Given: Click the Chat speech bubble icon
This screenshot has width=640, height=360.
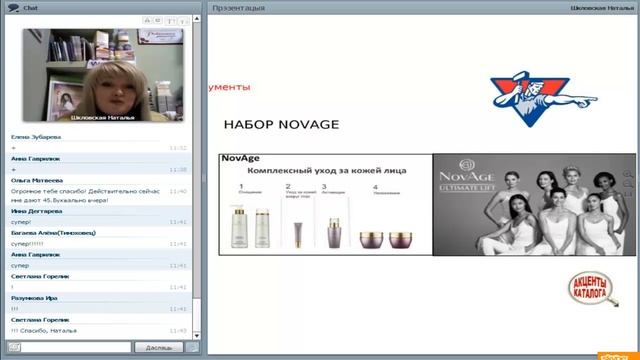Looking at the screenshot, I should 13,8.
